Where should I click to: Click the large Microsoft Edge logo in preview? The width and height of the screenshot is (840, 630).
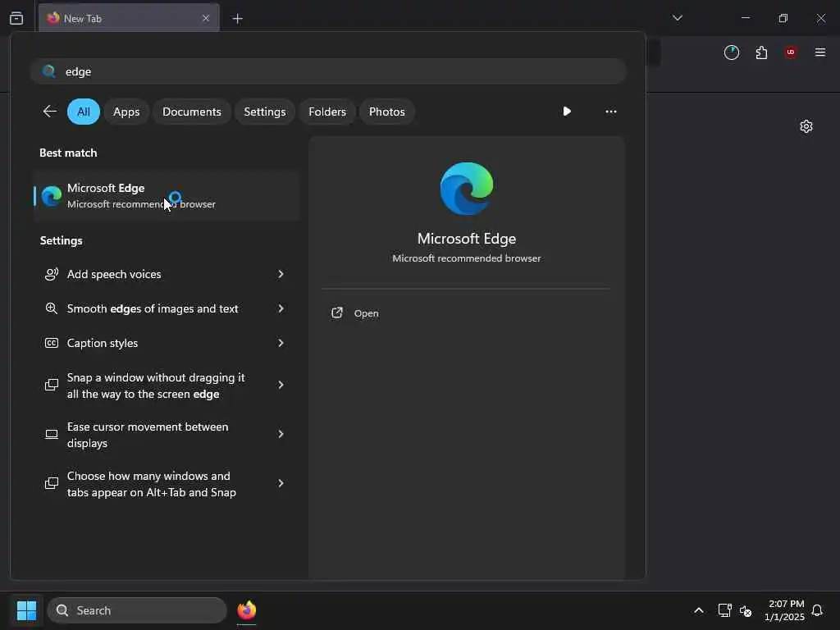point(467,189)
